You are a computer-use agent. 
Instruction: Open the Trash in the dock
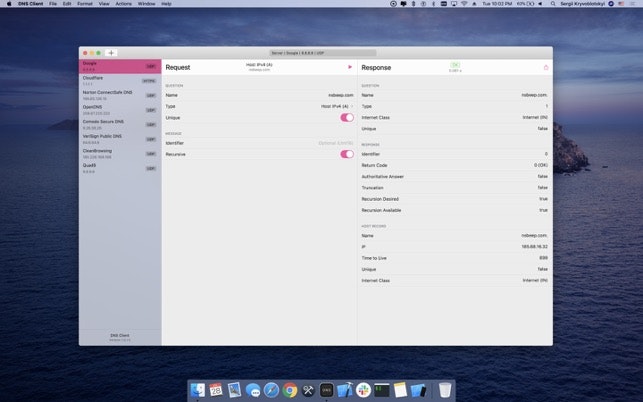(x=445, y=390)
